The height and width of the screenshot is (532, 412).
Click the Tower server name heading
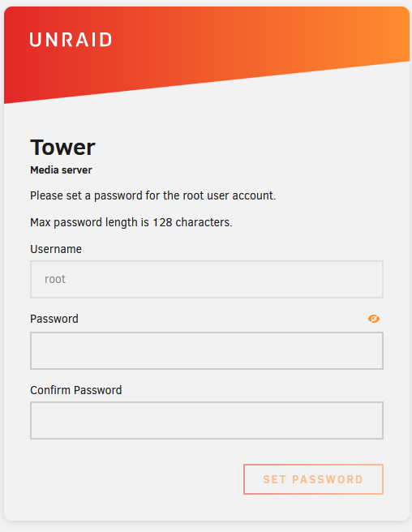tap(62, 148)
